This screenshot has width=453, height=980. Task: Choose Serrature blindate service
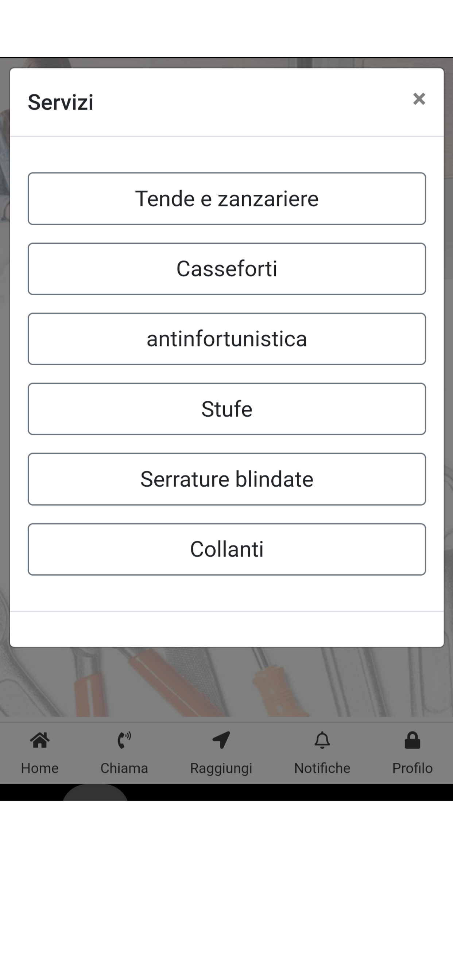pyautogui.click(x=227, y=479)
